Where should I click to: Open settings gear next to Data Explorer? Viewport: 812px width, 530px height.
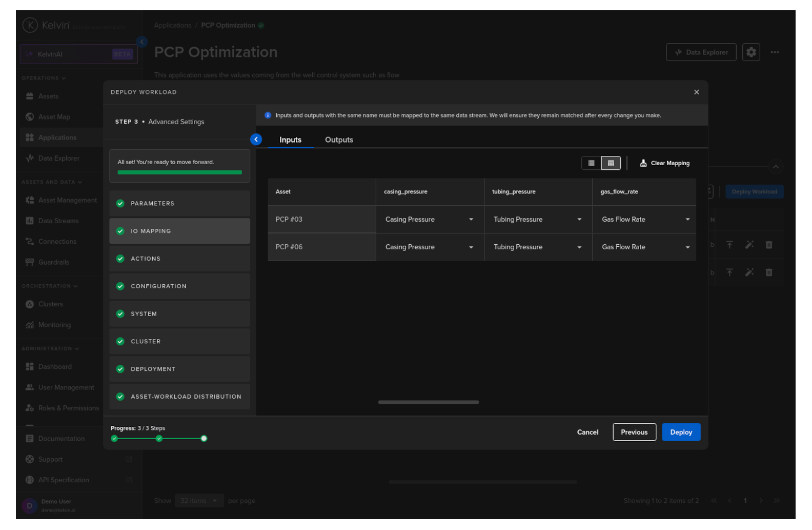point(751,52)
